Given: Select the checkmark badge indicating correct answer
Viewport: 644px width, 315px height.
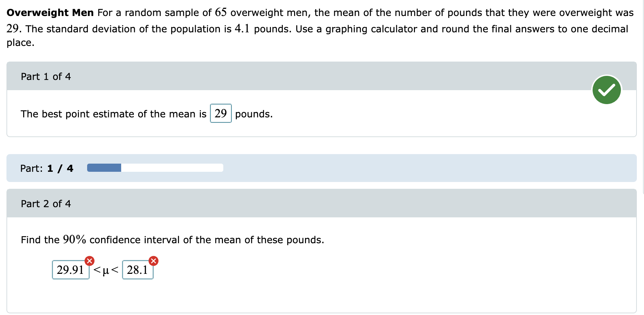Looking at the screenshot, I should click(x=606, y=89).
